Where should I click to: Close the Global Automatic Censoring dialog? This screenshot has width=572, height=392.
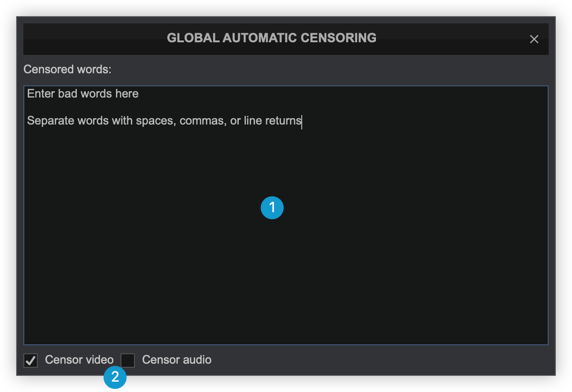[534, 39]
